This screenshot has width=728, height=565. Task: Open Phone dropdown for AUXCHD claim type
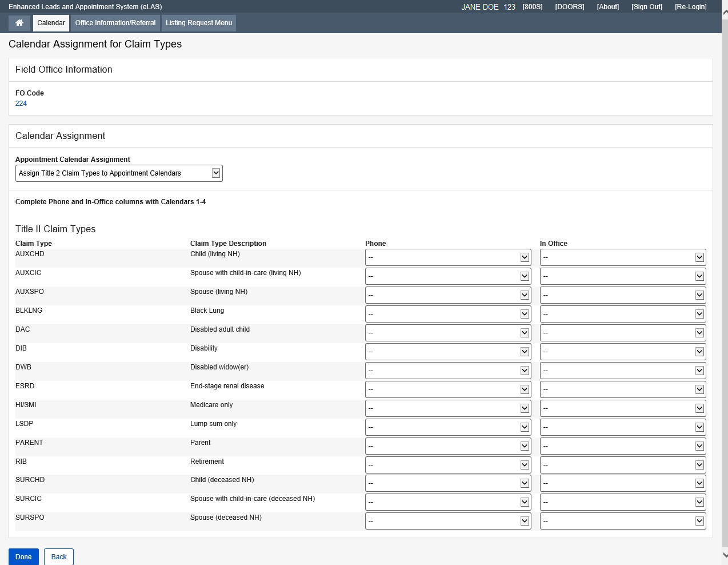point(448,257)
